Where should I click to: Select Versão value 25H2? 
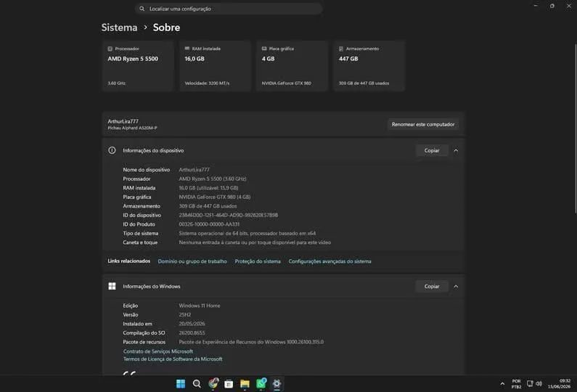(x=185, y=315)
